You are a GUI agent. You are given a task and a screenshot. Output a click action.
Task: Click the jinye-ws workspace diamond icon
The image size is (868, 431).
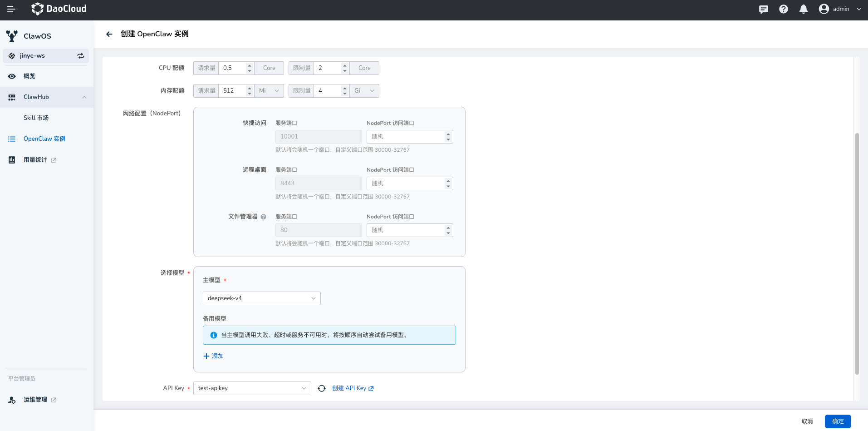pyautogui.click(x=12, y=56)
